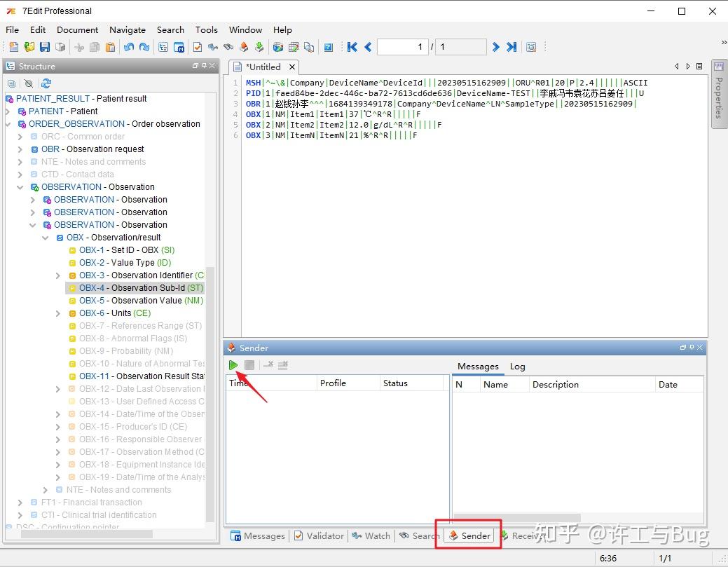Click the green Start sending play button
Image resolution: width=728 pixels, height=567 pixels.
click(x=233, y=365)
